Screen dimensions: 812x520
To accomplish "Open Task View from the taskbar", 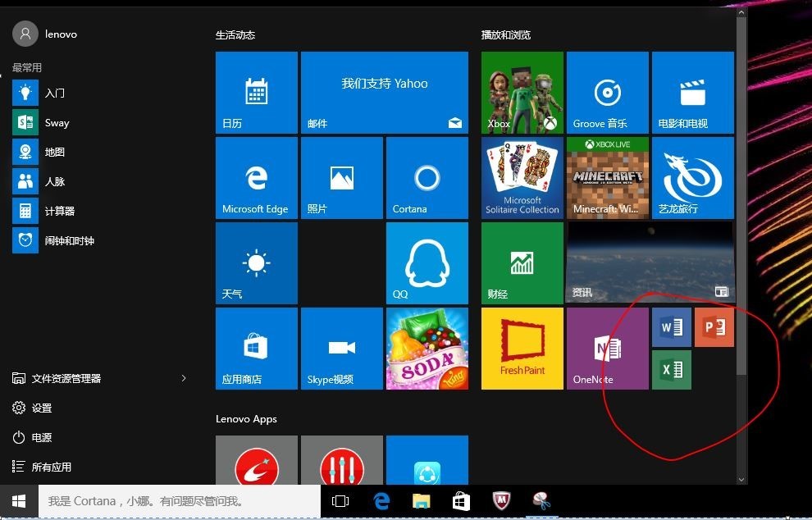I will pos(340,501).
